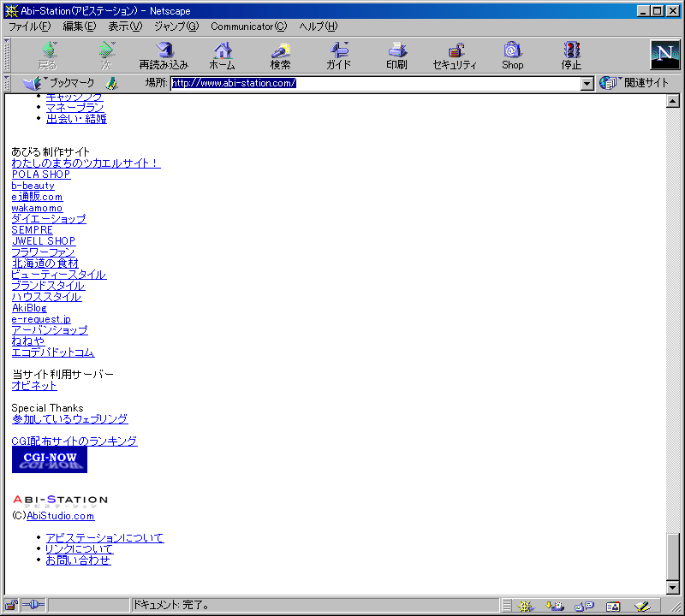Click the ABI-STATION logo image
This screenshot has width=685, height=616.
(x=60, y=501)
